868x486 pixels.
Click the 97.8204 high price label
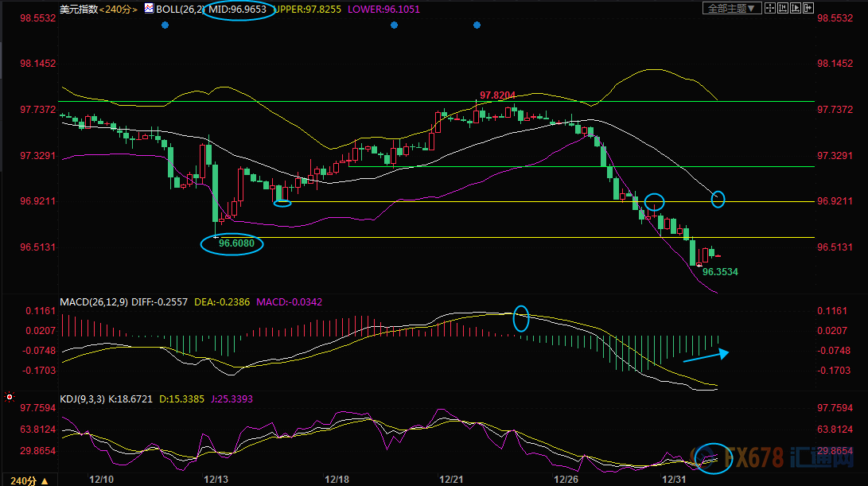tap(497, 95)
